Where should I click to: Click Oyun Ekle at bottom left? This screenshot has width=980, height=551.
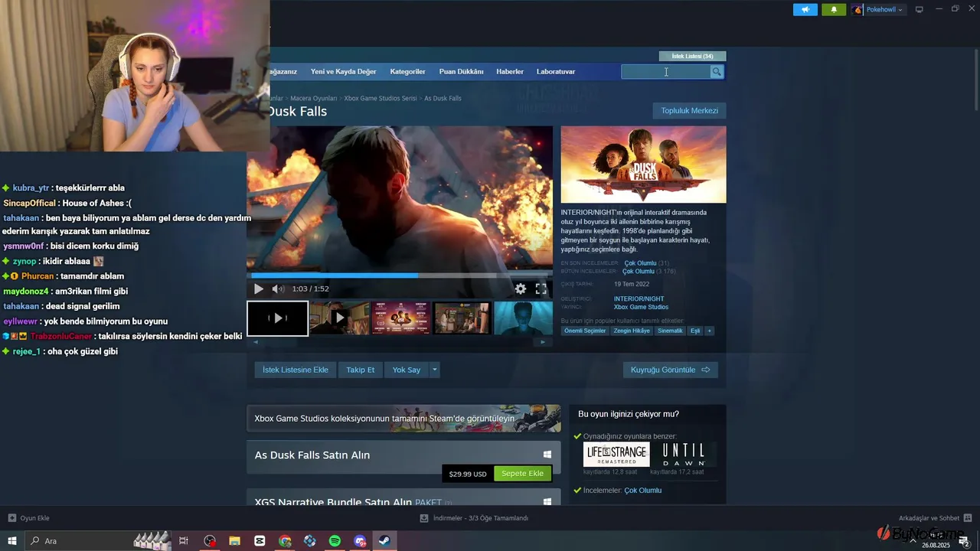click(x=28, y=518)
